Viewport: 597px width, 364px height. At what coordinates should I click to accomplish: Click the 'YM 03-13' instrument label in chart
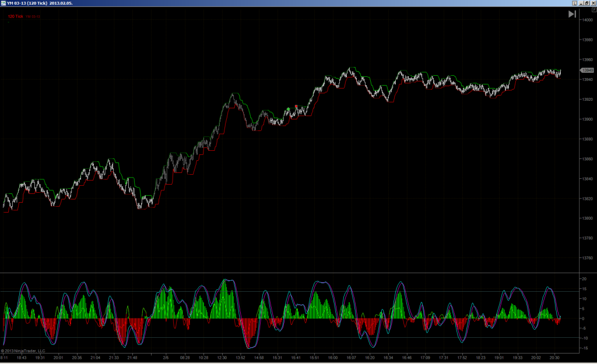tap(33, 17)
